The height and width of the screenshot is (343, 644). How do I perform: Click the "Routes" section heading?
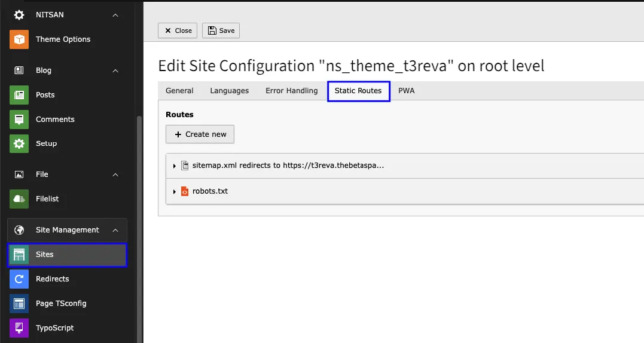click(x=179, y=115)
